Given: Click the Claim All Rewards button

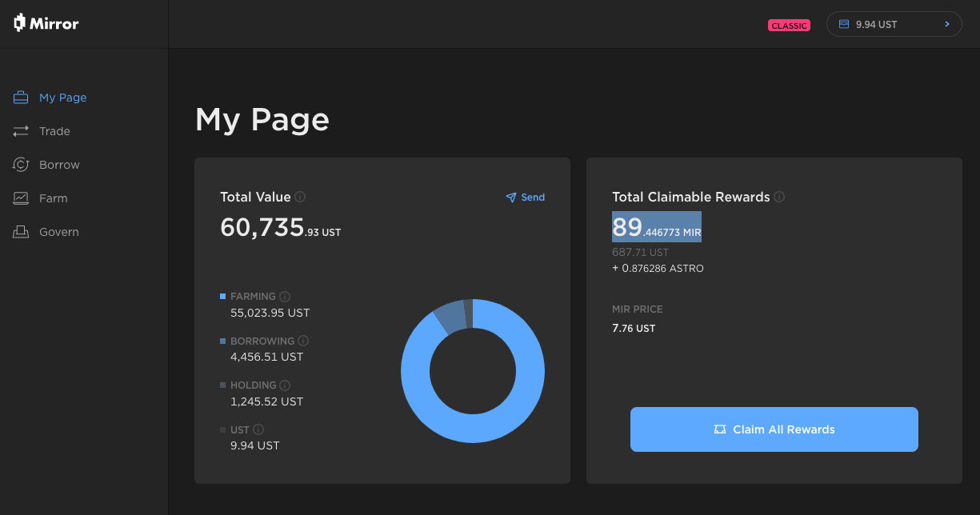Looking at the screenshot, I should [774, 429].
